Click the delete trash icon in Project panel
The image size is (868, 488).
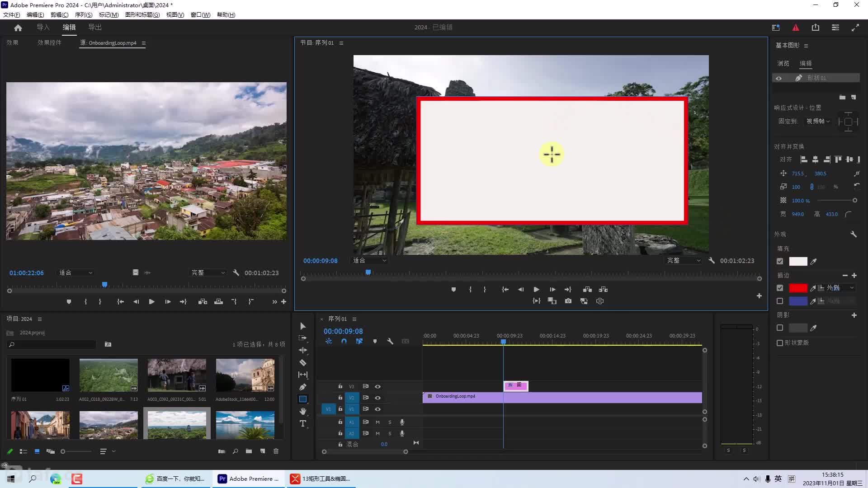[276, 451]
